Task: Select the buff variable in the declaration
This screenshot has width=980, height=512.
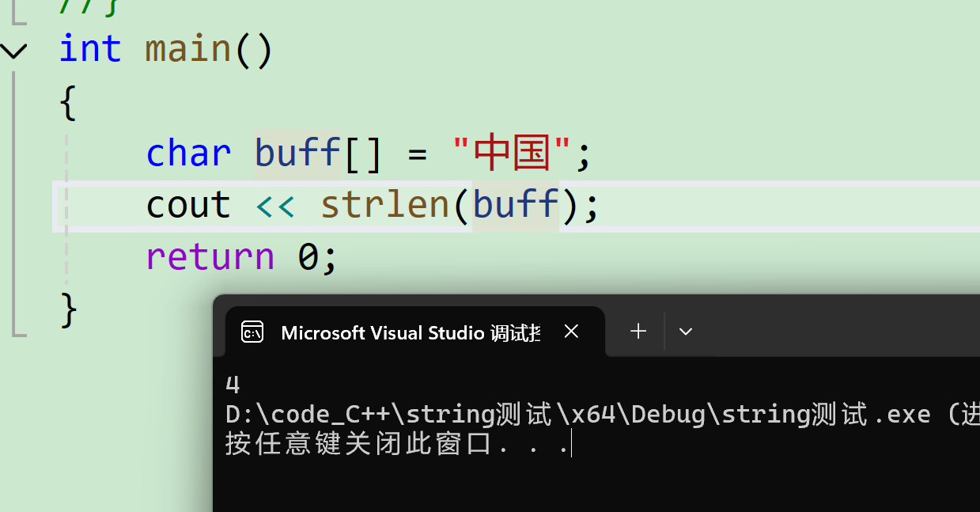Action: coord(297,154)
